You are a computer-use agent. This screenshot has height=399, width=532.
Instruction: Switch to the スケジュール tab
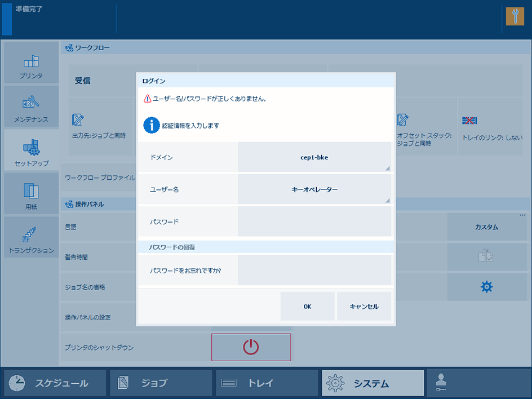tap(55, 383)
